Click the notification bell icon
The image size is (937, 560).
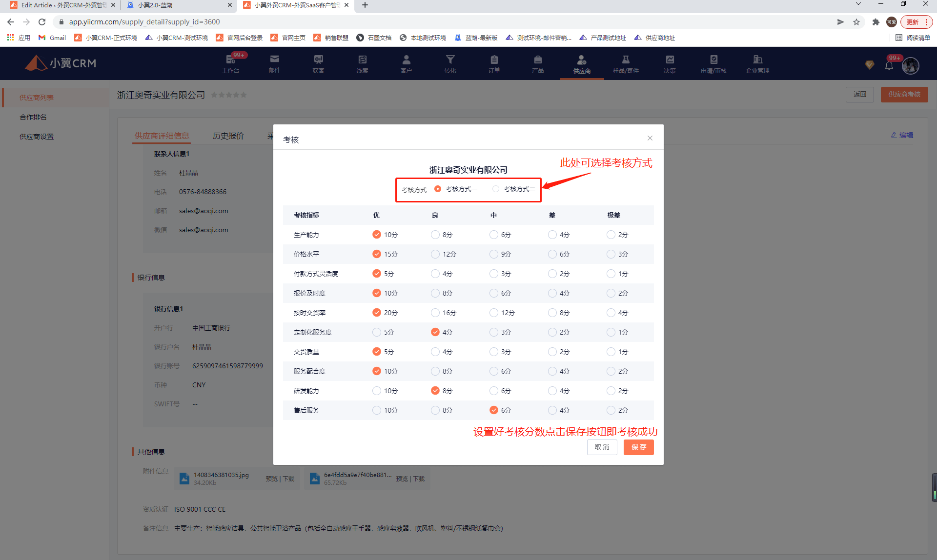[889, 66]
